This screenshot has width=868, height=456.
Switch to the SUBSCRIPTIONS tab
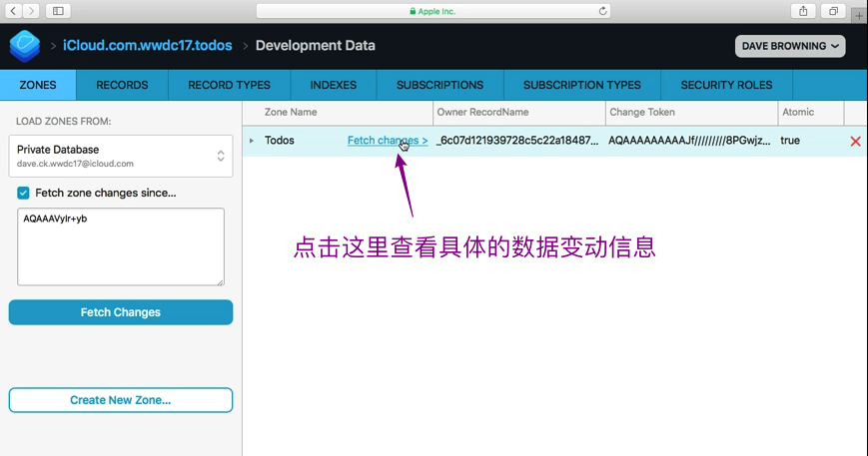pos(440,85)
